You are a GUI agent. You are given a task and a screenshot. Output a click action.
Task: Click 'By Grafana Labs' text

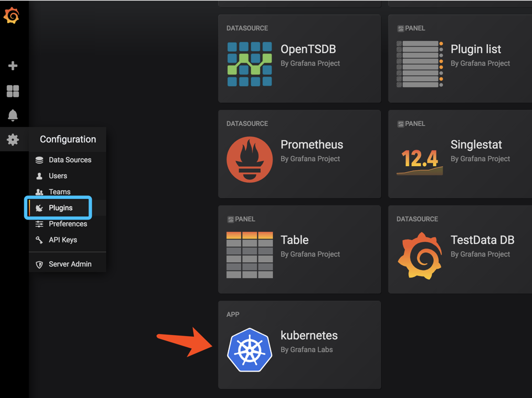[307, 349]
